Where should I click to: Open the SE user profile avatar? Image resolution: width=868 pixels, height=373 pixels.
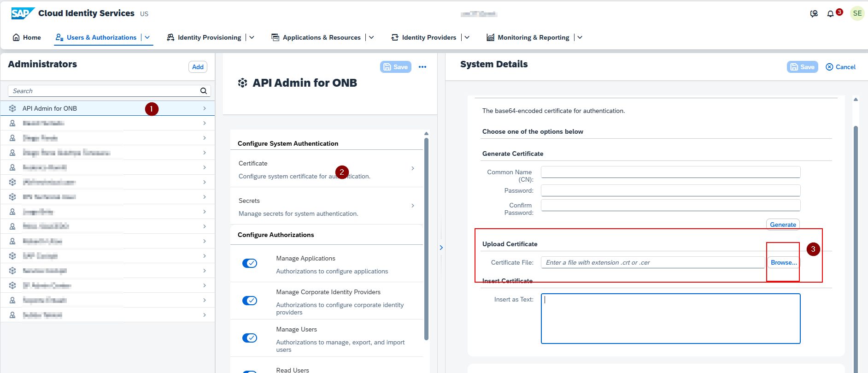[857, 13]
